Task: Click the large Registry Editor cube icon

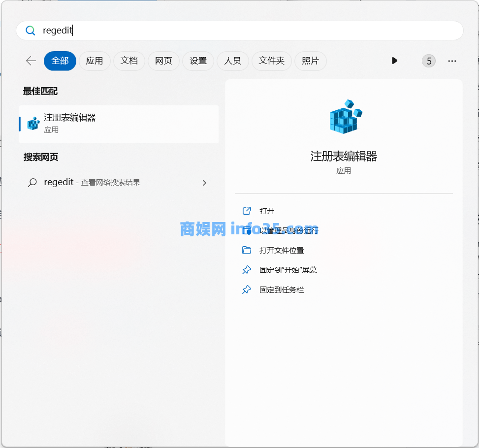Action: [345, 116]
